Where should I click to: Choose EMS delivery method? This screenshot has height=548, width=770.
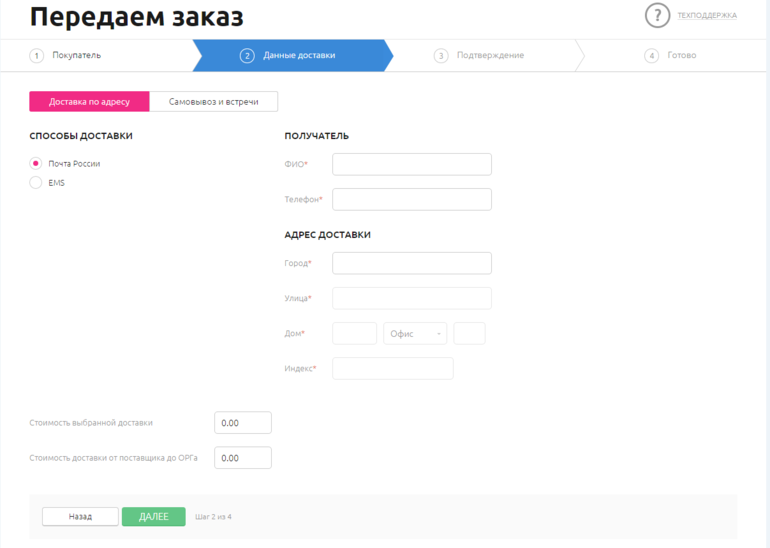click(x=36, y=183)
